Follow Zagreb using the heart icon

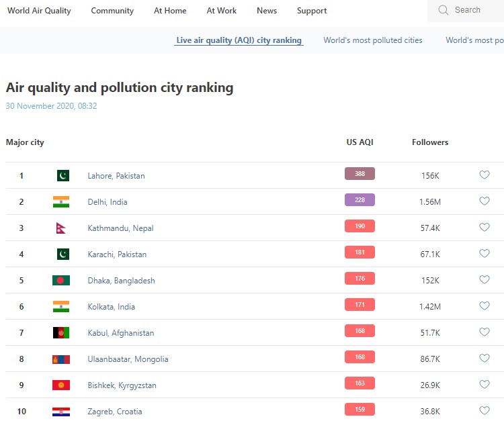484,411
